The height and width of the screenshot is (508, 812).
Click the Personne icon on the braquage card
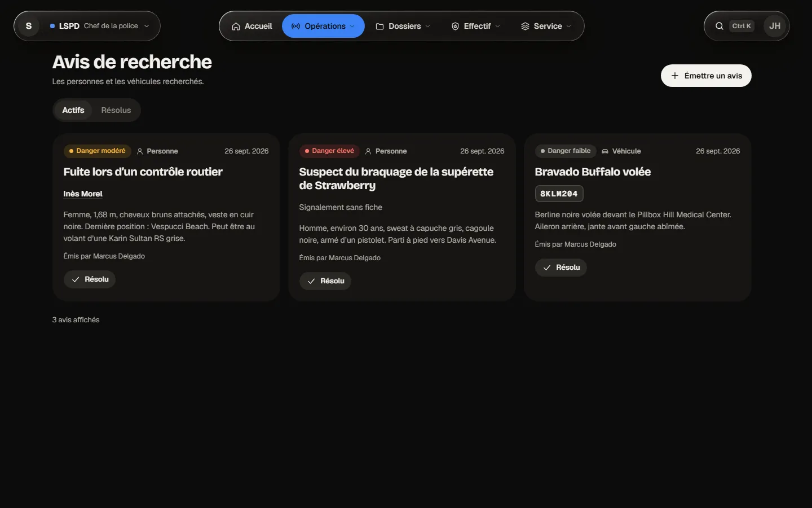[x=368, y=151]
